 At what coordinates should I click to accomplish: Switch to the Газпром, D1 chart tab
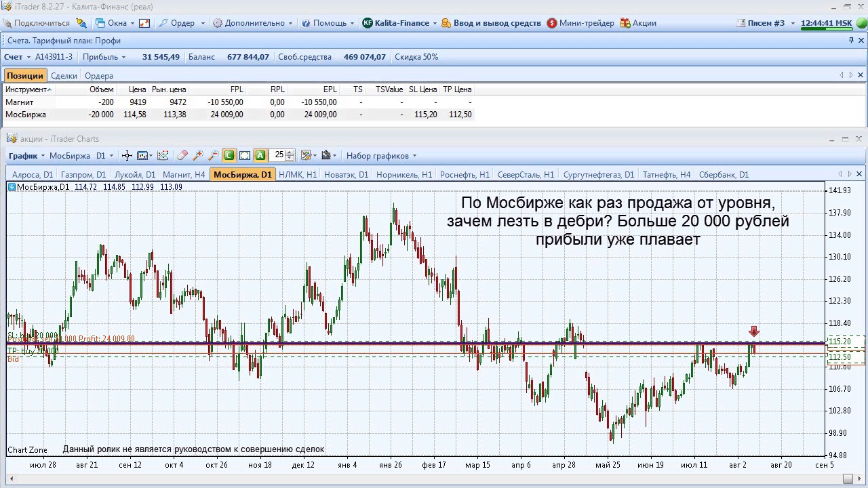pos(84,175)
